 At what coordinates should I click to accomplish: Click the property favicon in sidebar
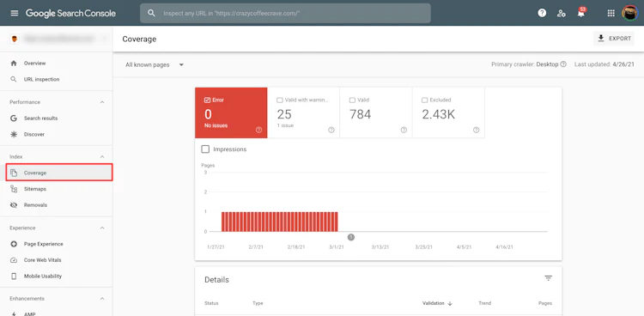coord(15,39)
